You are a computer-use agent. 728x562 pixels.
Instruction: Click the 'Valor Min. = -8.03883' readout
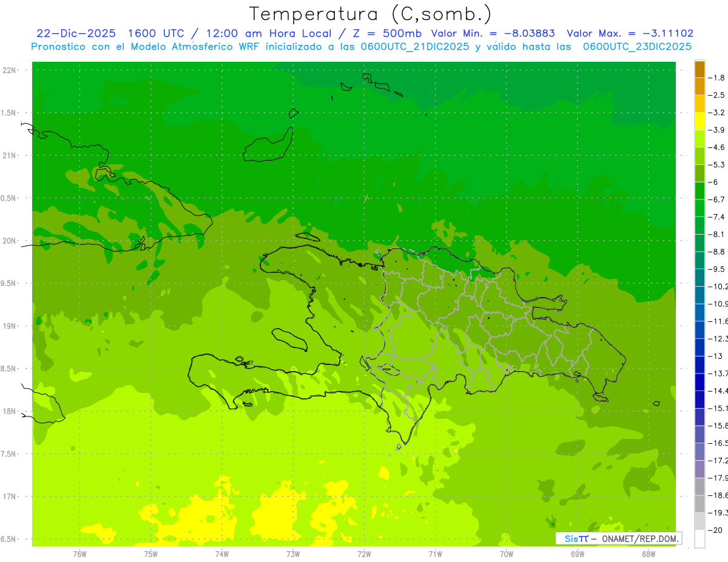(493, 33)
